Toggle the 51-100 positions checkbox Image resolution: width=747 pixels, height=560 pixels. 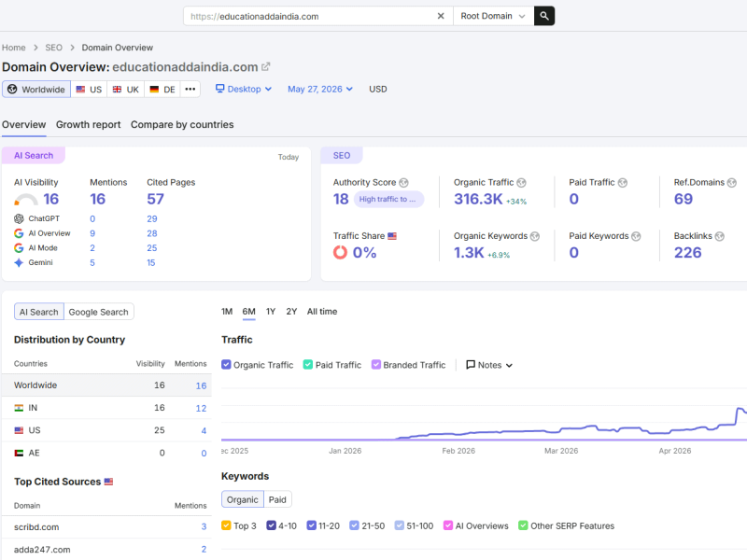[x=400, y=525]
